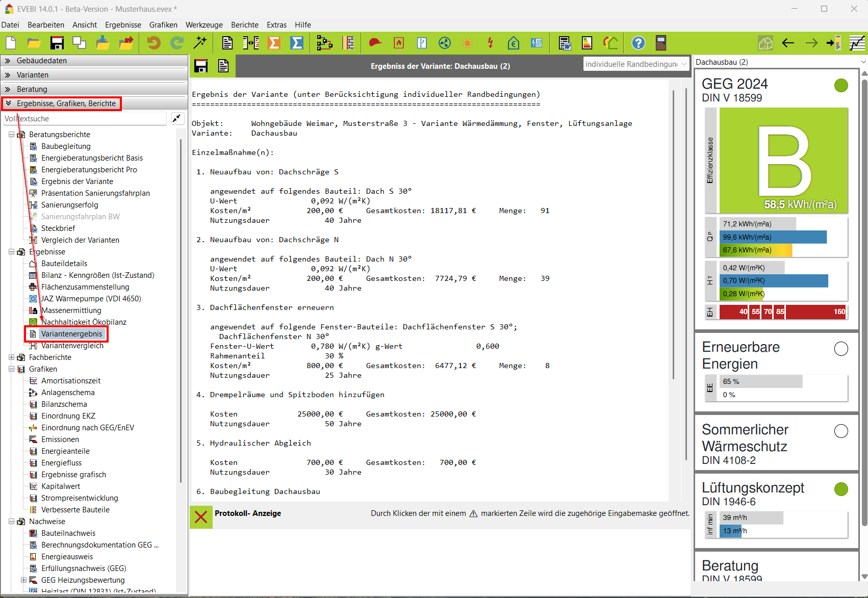
Task: Click the brown door exit icon
Action: click(661, 43)
